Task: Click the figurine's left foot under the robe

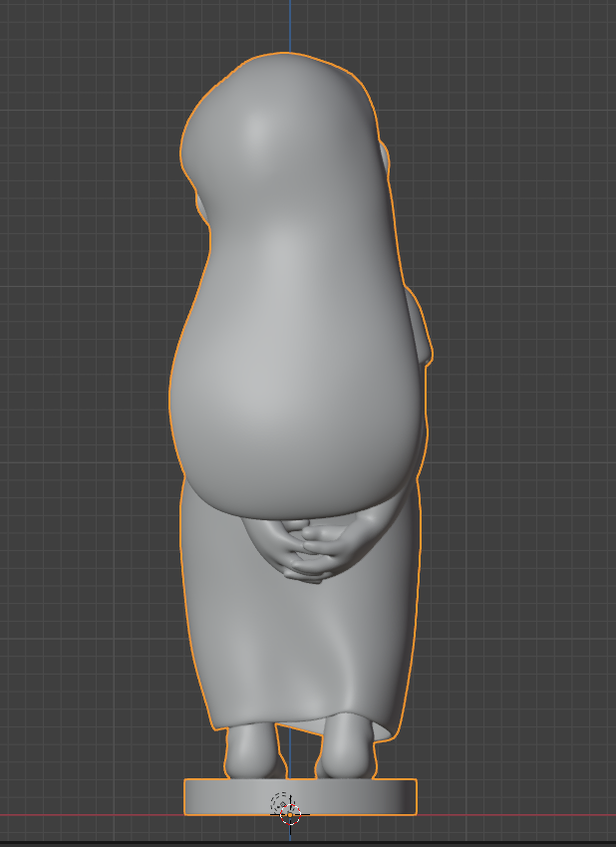Action: pyautogui.click(x=254, y=752)
